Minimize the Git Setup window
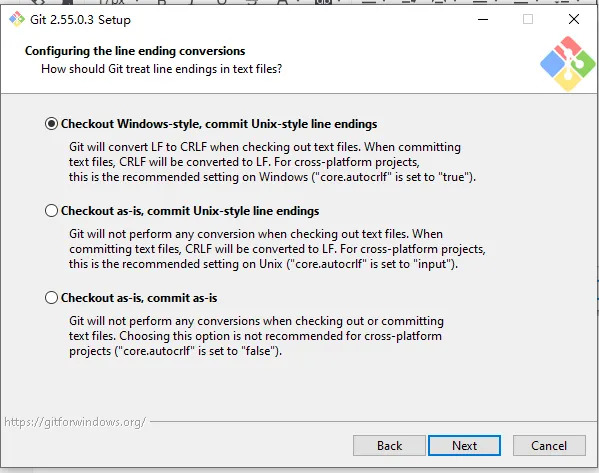 click(x=483, y=19)
